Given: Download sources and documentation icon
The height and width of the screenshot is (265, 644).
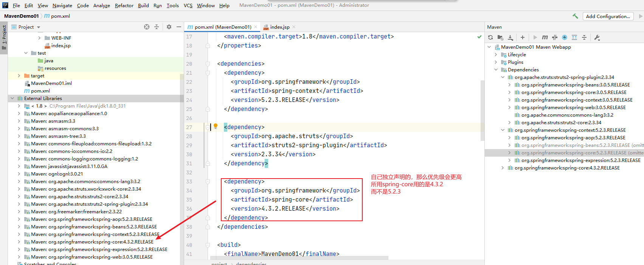Looking at the screenshot, I should (510, 37).
